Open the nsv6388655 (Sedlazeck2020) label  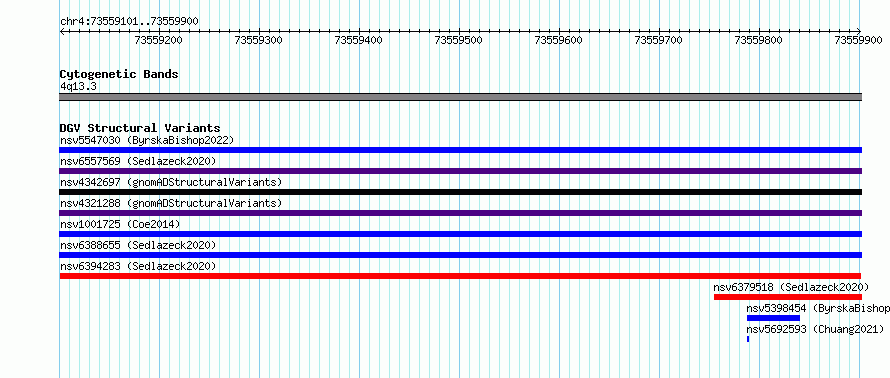138,245
